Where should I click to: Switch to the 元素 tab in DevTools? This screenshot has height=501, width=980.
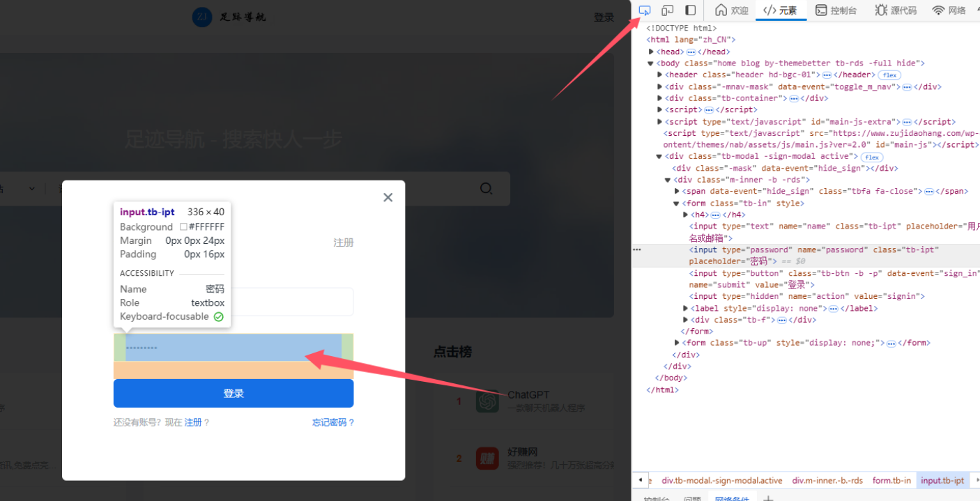coord(781,10)
